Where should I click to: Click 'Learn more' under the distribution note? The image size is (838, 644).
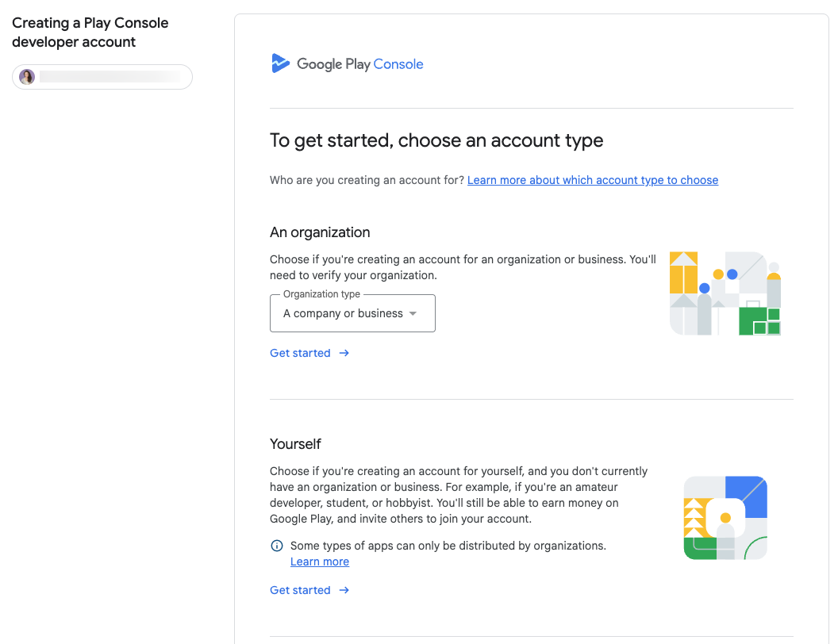[x=319, y=562]
